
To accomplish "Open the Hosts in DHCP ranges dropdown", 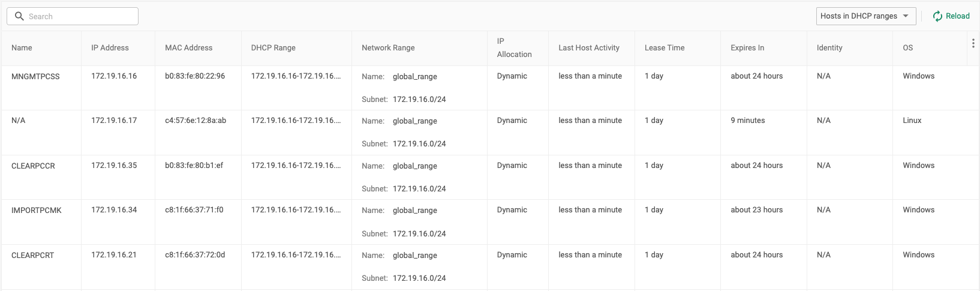I will pyautogui.click(x=865, y=16).
